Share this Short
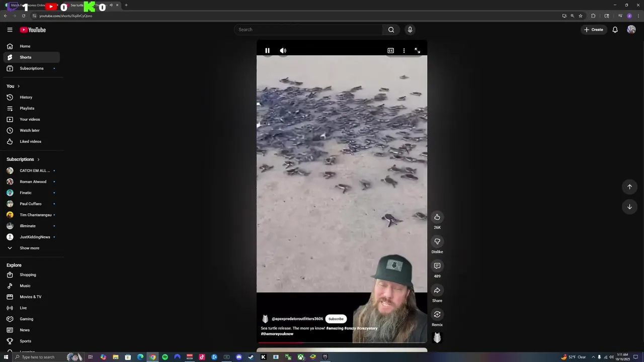The image size is (644, 362). 437,290
